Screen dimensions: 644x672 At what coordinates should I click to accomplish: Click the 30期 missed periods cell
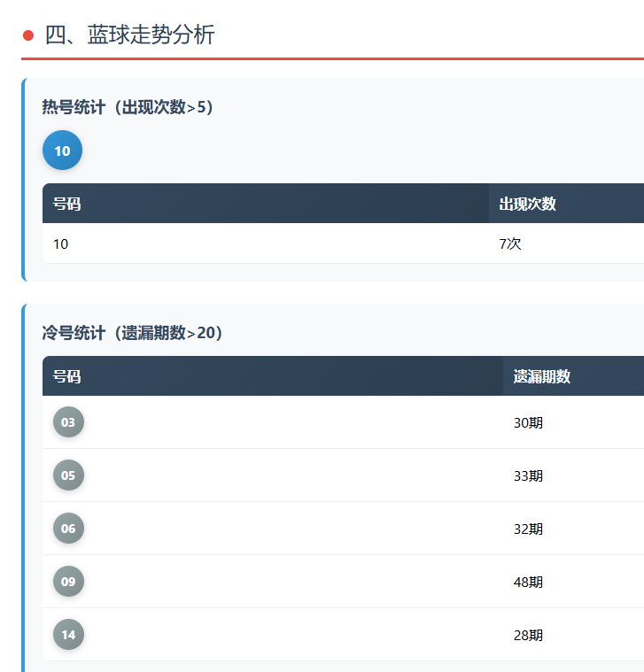tap(528, 422)
